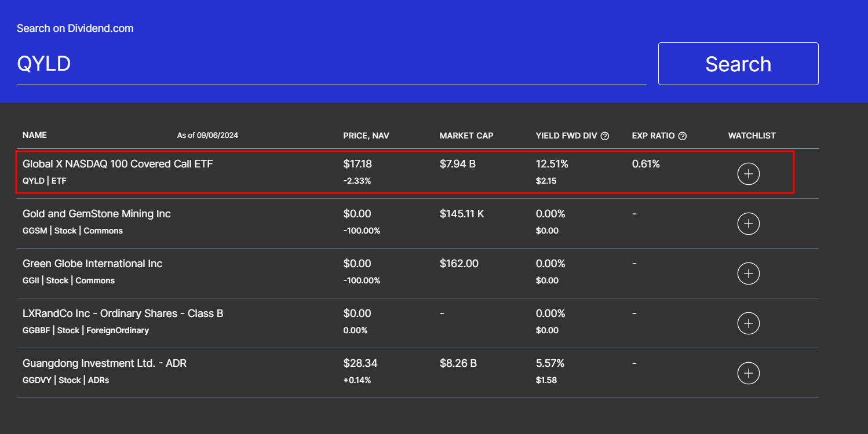Image resolution: width=868 pixels, height=434 pixels.
Task: Select the $162.00 market cap
Action: tap(459, 264)
